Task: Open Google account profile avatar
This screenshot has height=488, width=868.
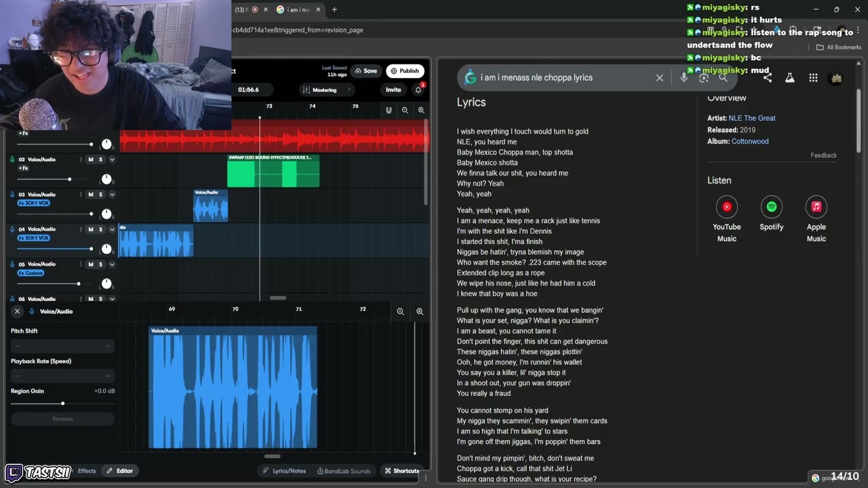Action: click(x=836, y=78)
